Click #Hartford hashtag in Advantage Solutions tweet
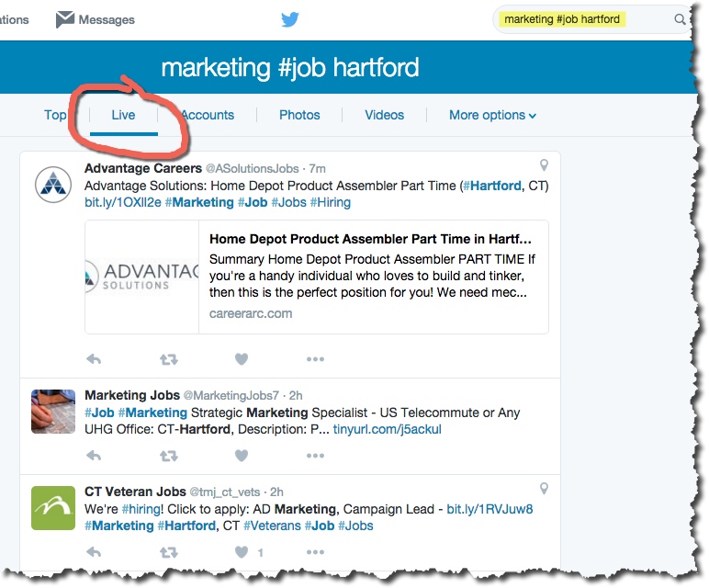The height and width of the screenshot is (588, 709). (492, 186)
